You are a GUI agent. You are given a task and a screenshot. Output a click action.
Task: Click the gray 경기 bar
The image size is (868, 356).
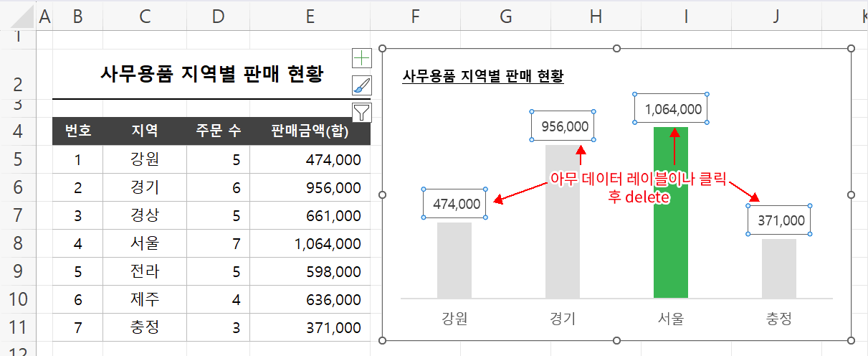pos(563,221)
